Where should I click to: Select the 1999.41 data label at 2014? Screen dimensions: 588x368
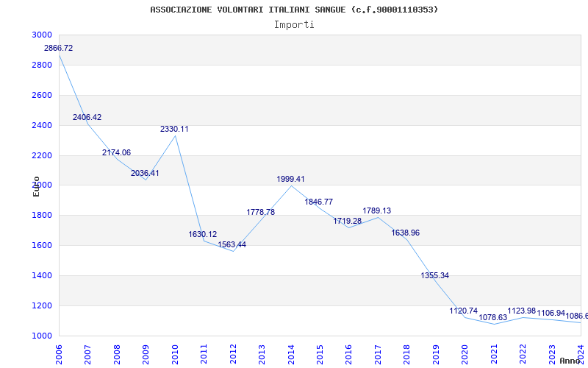[x=290, y=179]
